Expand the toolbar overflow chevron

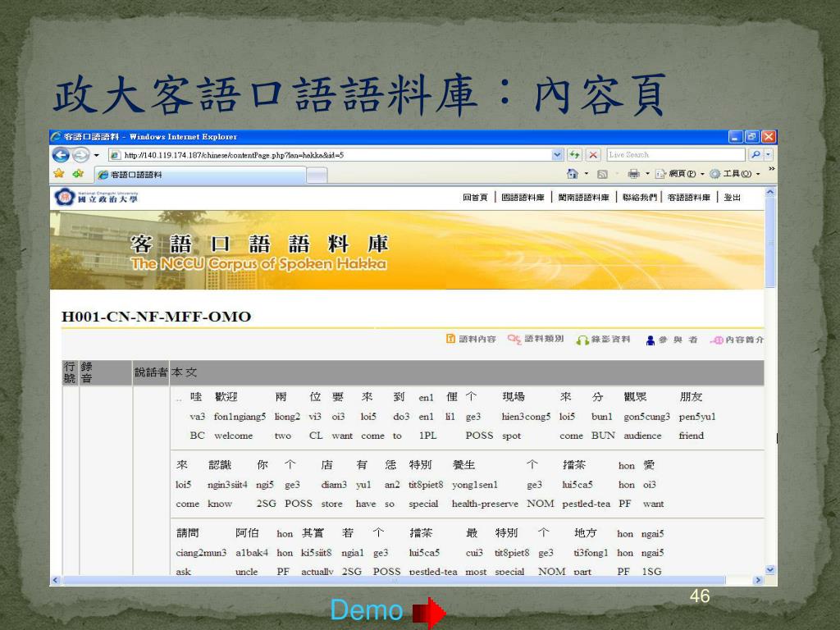[771, 169]
